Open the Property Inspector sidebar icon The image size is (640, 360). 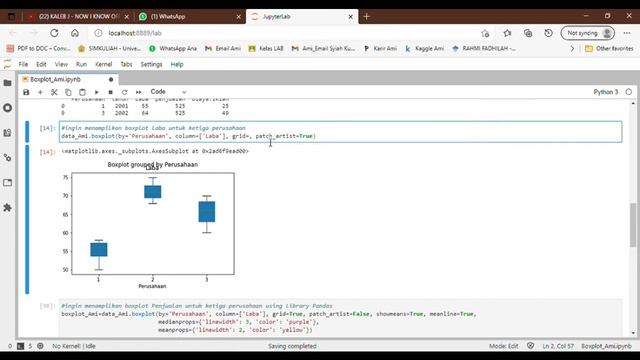[x=7, y=158]
